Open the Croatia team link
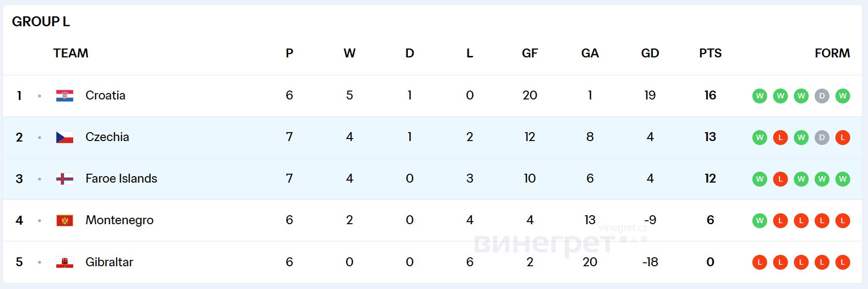The height and width of the screenshot is (289, 868). coord(105,96)
